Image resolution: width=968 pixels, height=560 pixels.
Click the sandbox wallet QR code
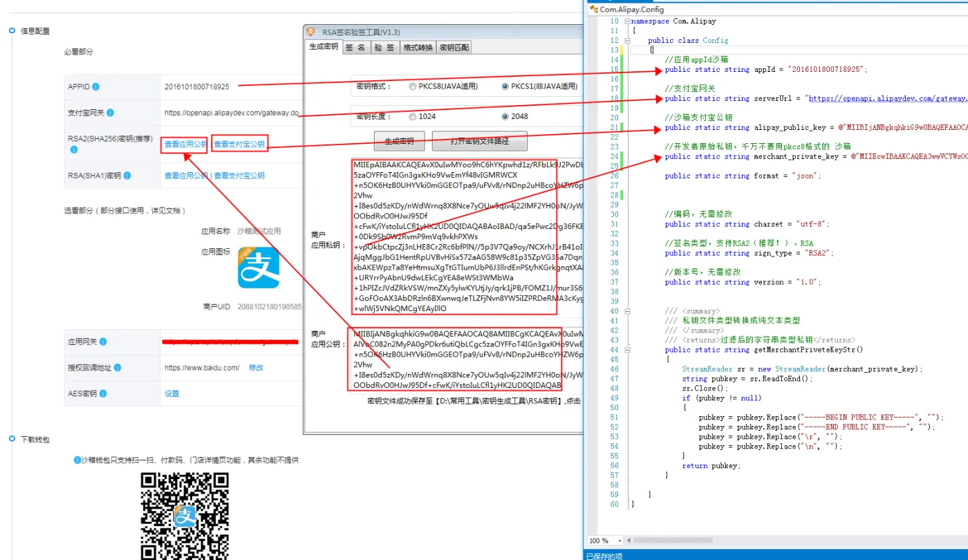coord(185,516)
